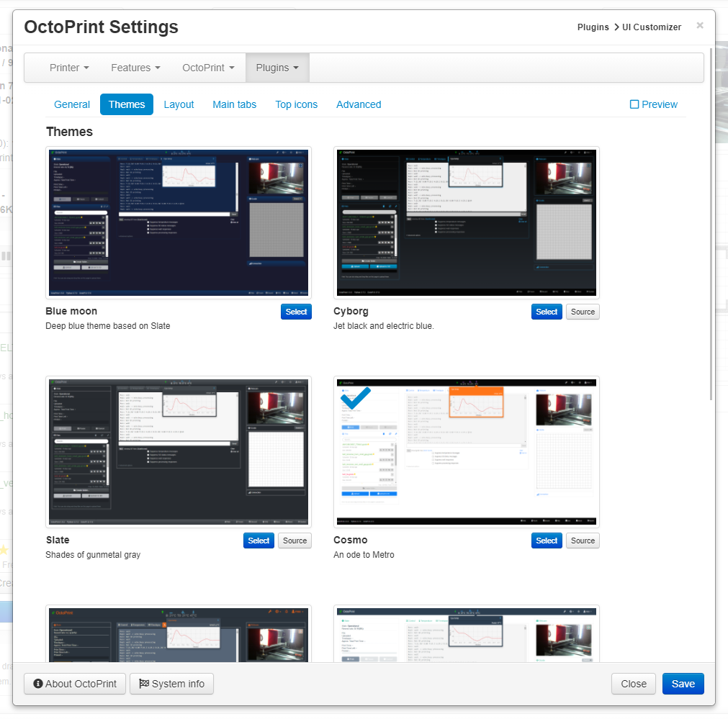The height and width of the screenshot is (719, 728).
Task: Click the Blue moon theme thumbnail
Action: (x=179, y=223)
